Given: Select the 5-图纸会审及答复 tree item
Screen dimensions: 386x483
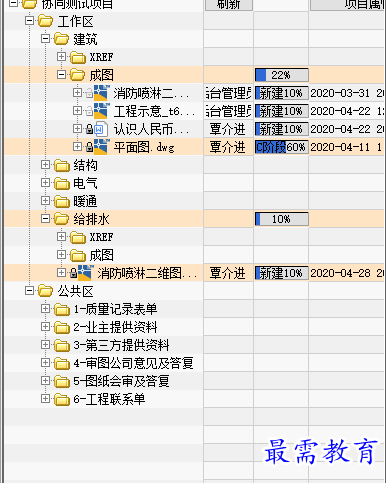Looking at the screenshot, I should pyautogui.click(x=121, y=381).
